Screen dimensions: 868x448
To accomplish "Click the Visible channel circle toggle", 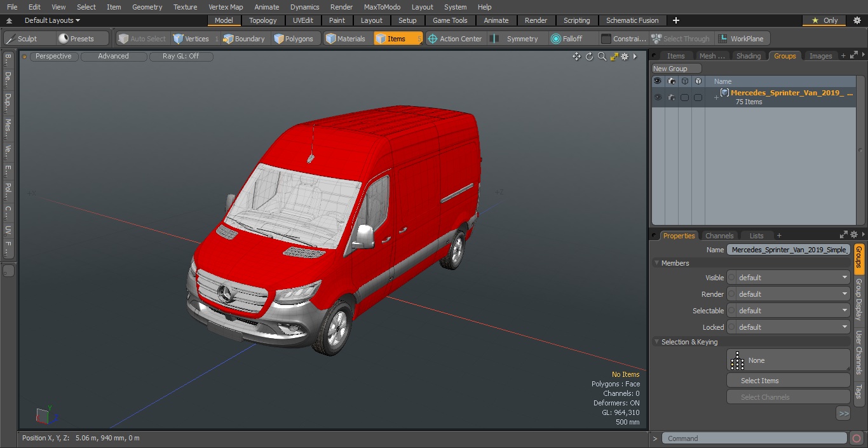I will [731, 278].
